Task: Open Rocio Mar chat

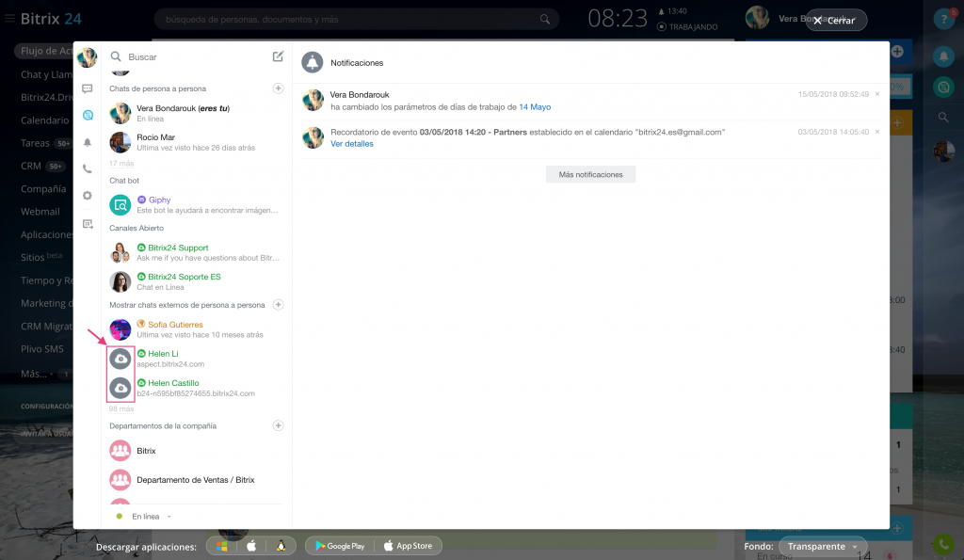Action: tap(196, 142)
